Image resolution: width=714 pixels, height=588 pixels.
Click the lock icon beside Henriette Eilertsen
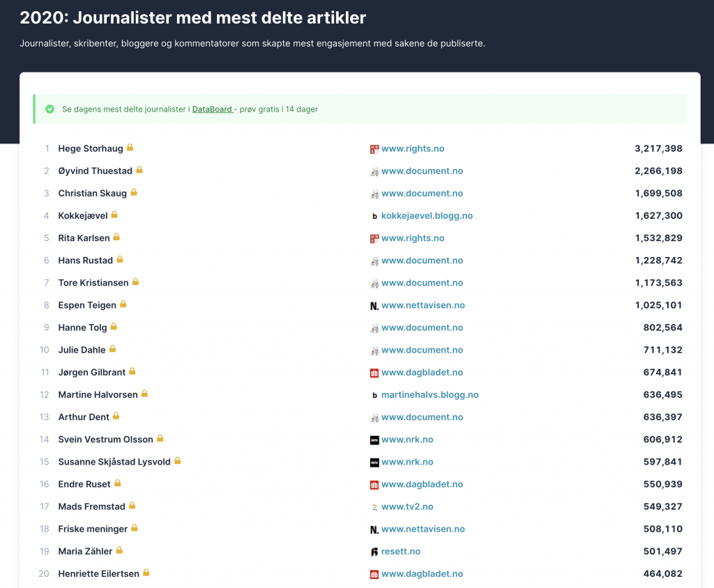pyautogui.click(x=146, y=573)
